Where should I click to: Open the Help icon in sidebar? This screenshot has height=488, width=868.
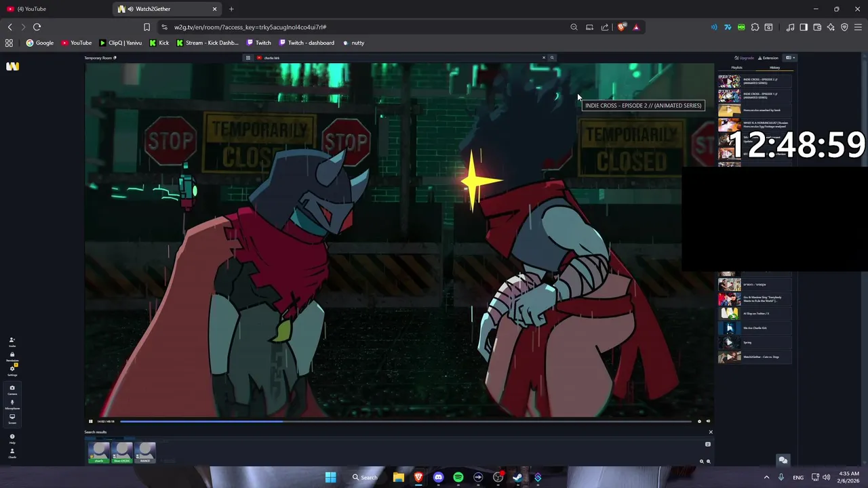[12, 439]
